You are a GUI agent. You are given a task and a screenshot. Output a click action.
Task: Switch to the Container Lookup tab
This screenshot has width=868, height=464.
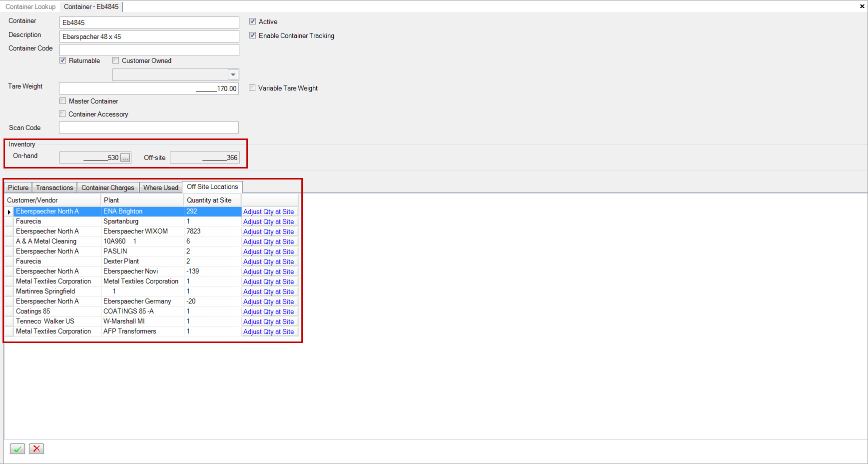pos(30,6)
